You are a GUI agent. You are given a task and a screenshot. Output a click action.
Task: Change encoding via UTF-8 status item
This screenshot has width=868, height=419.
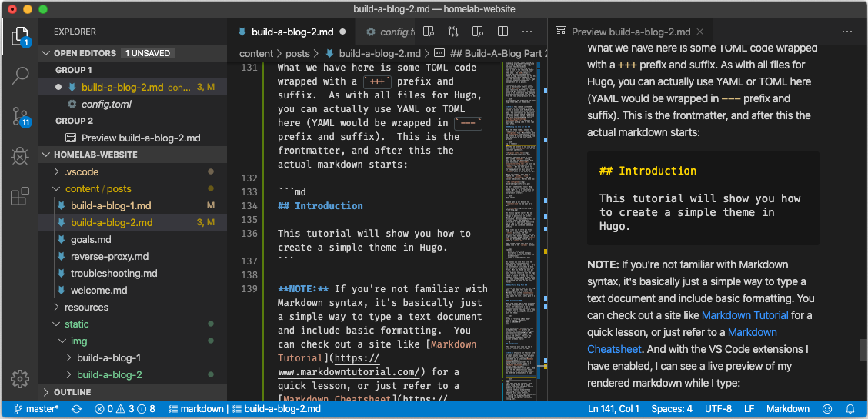point(718,409)
